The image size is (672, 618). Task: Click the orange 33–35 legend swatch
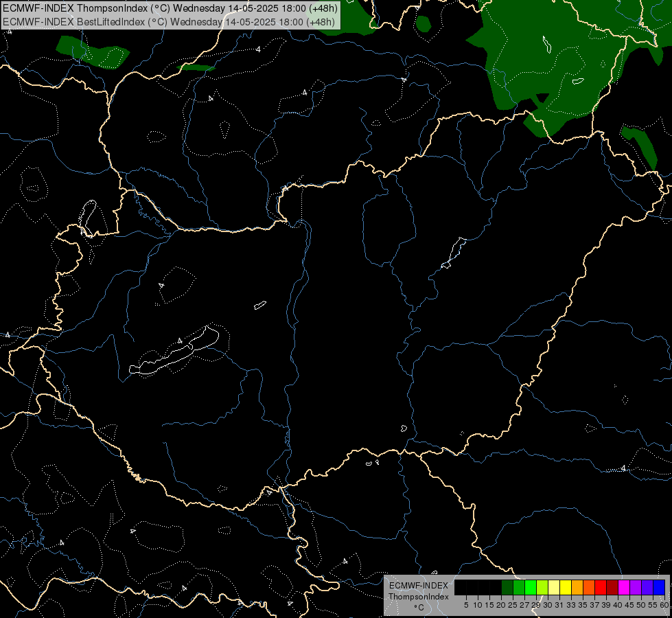(577, 587)
